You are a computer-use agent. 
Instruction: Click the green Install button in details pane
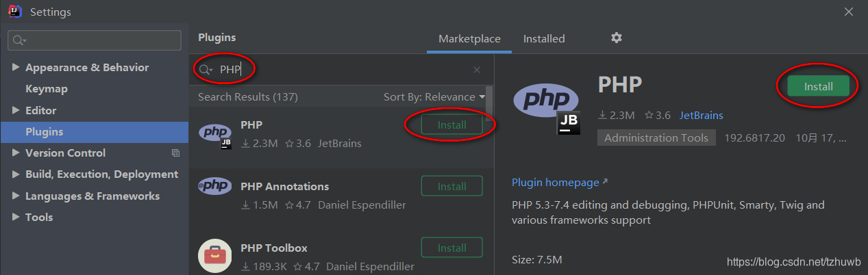coord(818,87)
